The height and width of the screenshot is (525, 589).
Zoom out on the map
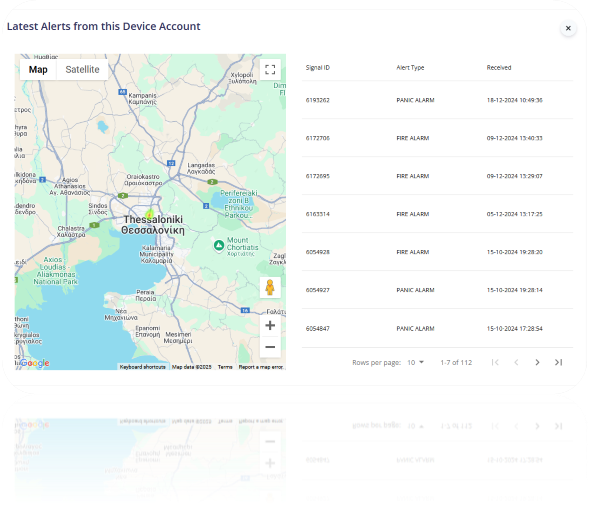click(270, 347)
